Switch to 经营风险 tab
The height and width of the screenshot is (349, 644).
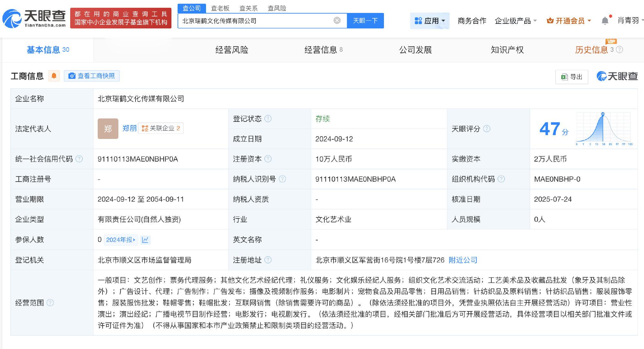232,50
